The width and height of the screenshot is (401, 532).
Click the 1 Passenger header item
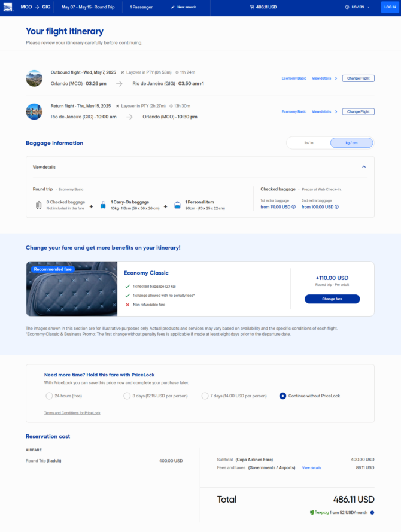coord(141,7)
